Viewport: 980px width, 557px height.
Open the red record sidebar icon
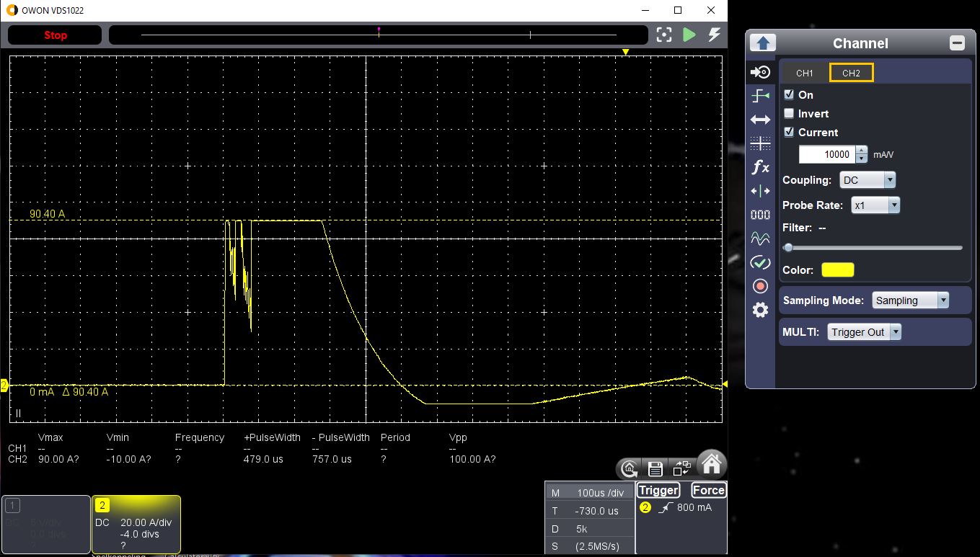coord(761,286)
